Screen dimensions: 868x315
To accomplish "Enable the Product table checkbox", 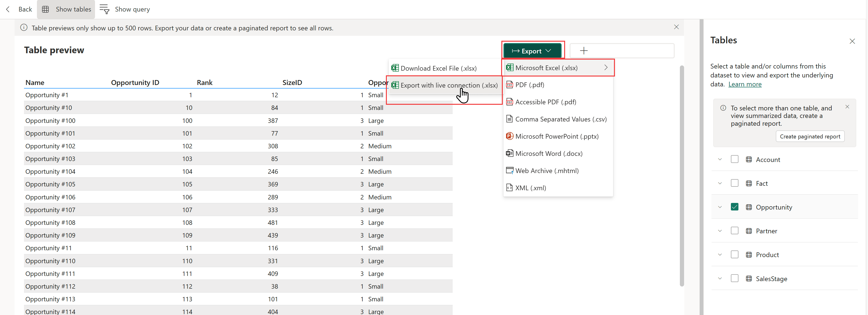I will click(735, 254).
